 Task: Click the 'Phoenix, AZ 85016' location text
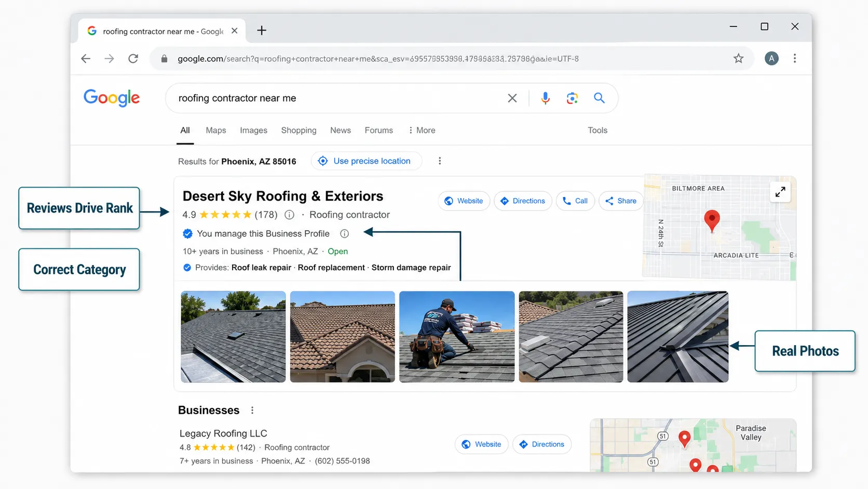(259, 162)
